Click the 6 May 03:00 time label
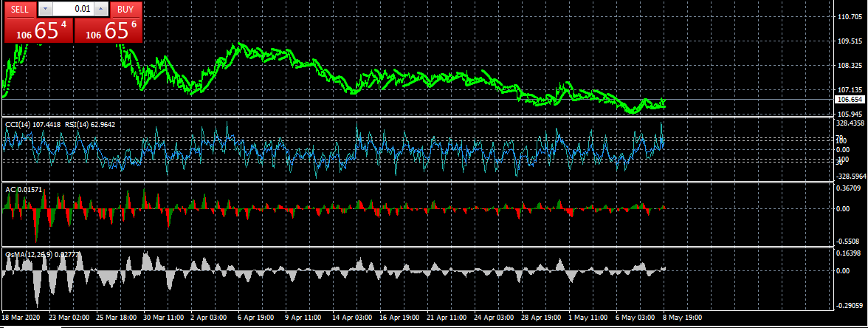Viewport: 868px width, 328px height. [635, 318]
